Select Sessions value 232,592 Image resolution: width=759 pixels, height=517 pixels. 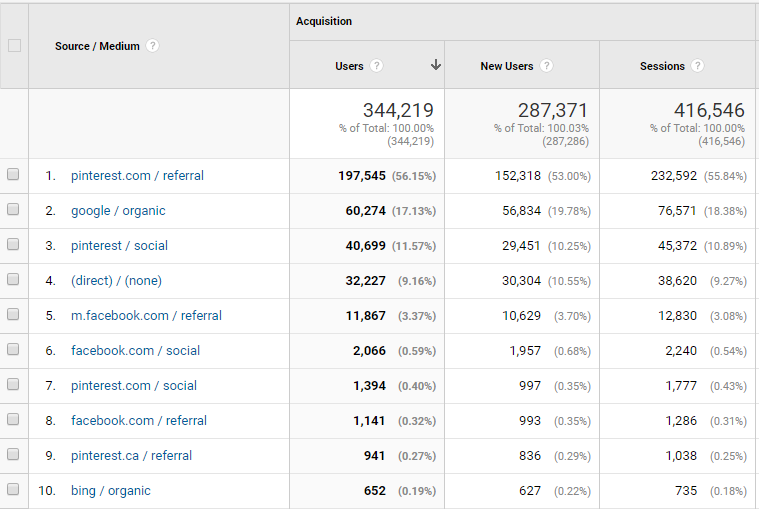(x=674, y=176)
